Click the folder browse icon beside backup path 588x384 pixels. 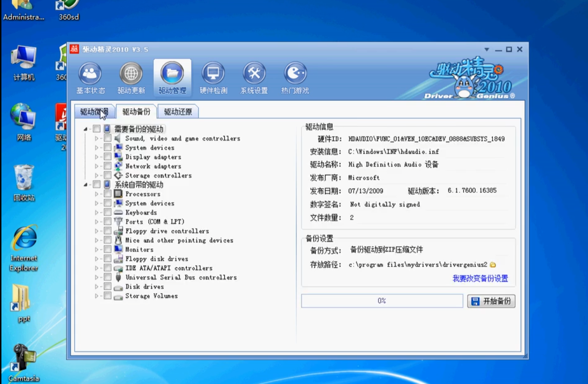[x=493, y=265]
